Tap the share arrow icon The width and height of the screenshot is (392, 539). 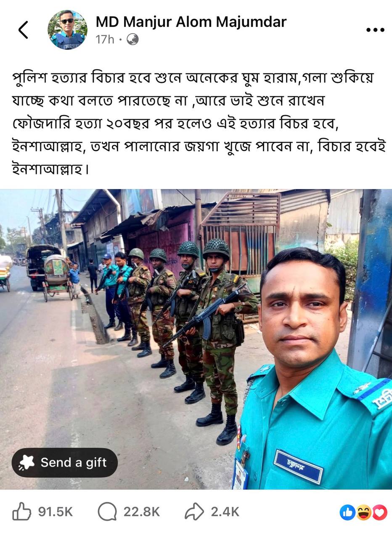point(194,512)
